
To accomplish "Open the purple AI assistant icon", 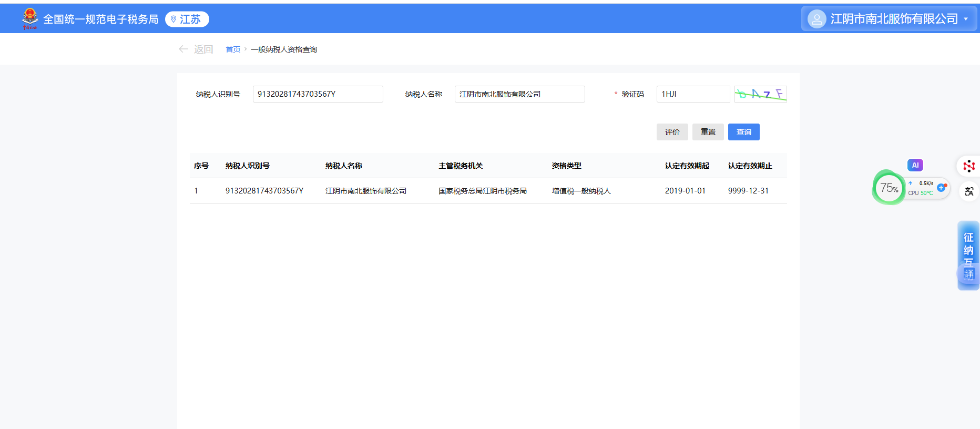I will pos(915,165).
